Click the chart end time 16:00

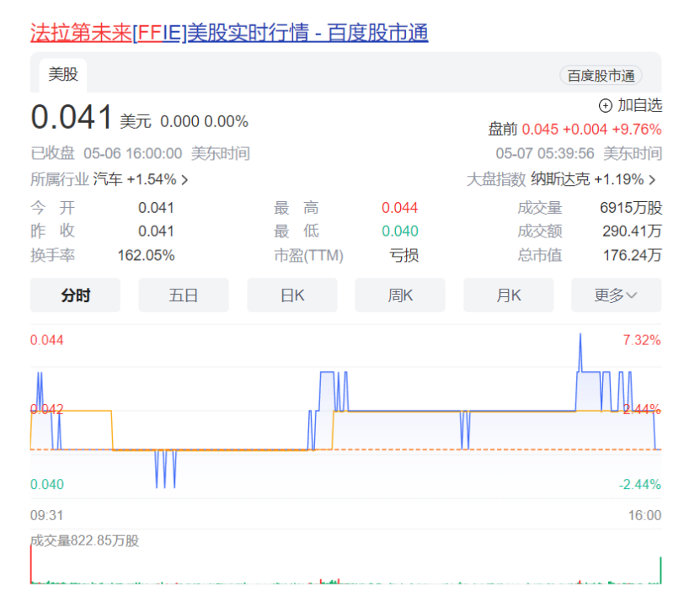644,515
